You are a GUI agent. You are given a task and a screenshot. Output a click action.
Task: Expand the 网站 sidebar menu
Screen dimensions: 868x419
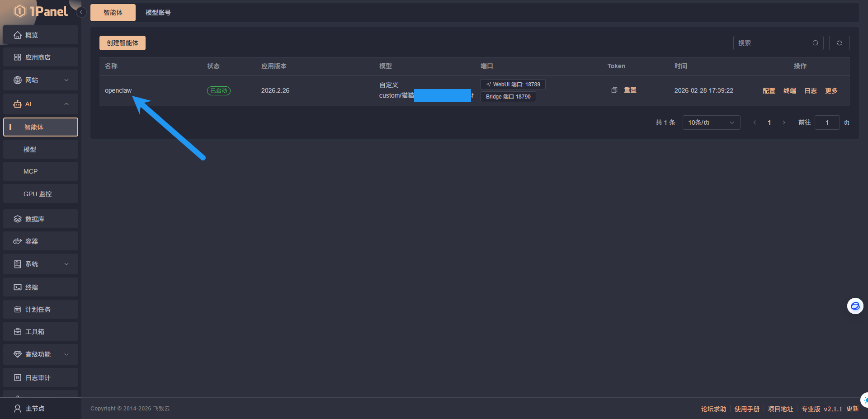[x=40, y=80]
